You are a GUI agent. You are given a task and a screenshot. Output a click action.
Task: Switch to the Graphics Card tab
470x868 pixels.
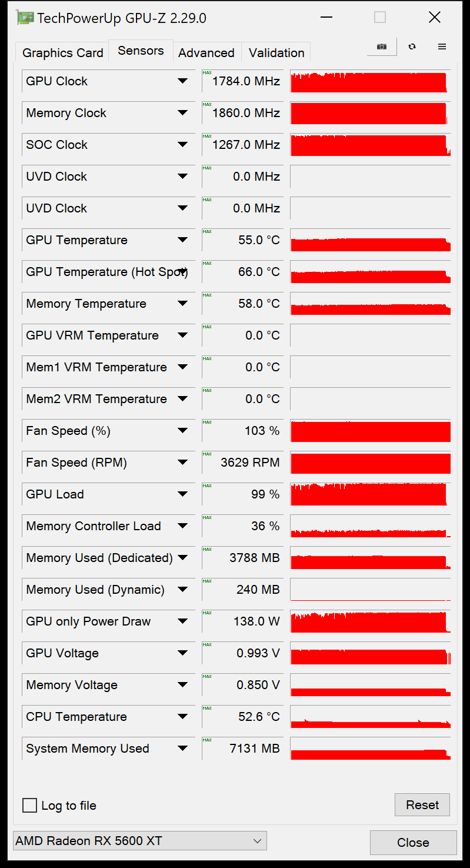tap(63, 52)
